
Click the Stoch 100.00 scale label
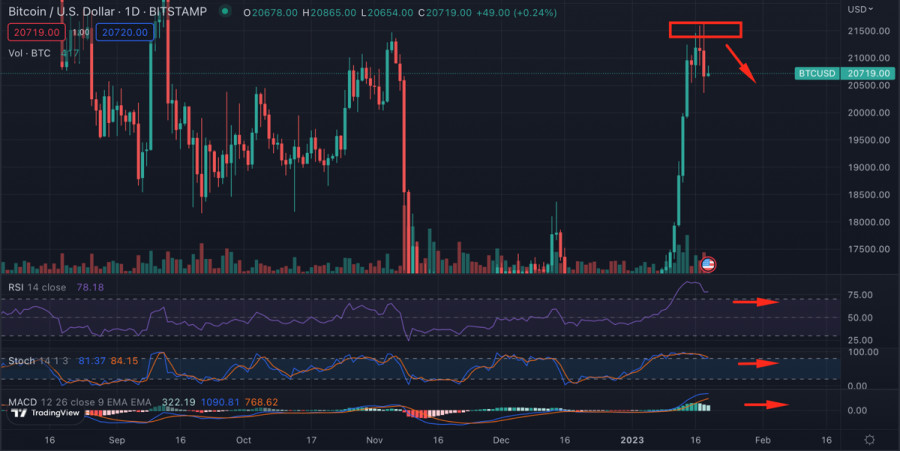tap(863, 352)
